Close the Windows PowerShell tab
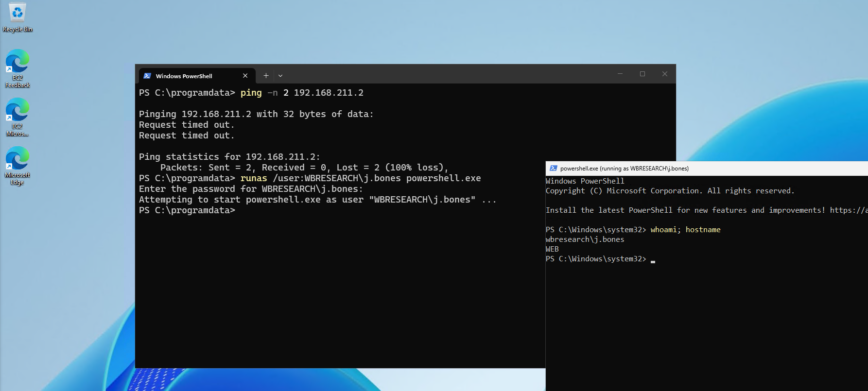 [x=245, y=76]
